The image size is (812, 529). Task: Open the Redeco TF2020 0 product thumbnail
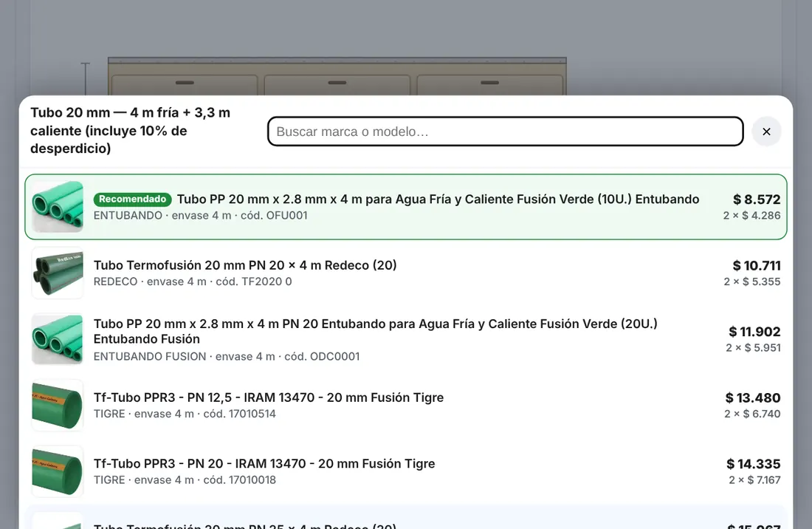point(58,273)
